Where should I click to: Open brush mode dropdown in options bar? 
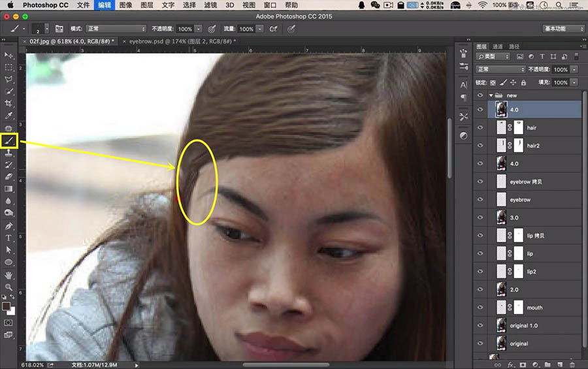click(116, 29)
